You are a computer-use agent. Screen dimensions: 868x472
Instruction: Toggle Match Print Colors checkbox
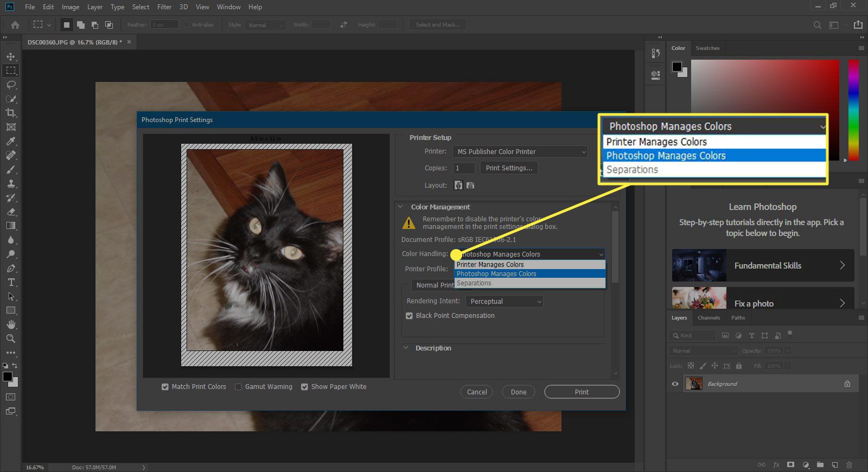(x=165, y=387)
